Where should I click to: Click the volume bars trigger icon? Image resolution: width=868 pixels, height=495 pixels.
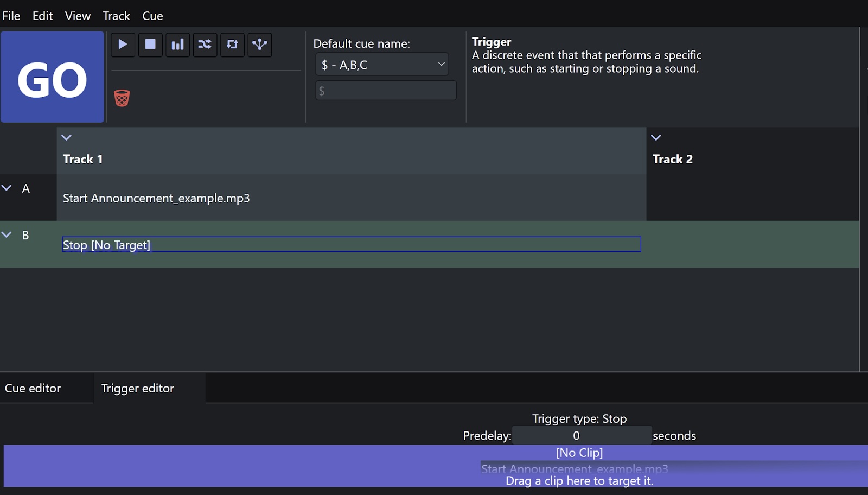click(x=177, y=45)
